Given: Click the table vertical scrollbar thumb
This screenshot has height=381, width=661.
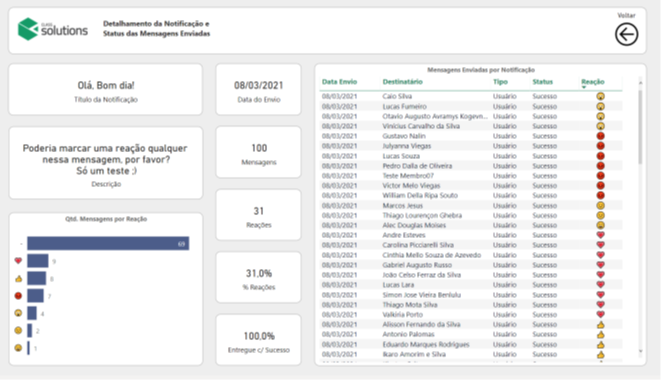Looking at the screenshot, I should tap(640, 126).
